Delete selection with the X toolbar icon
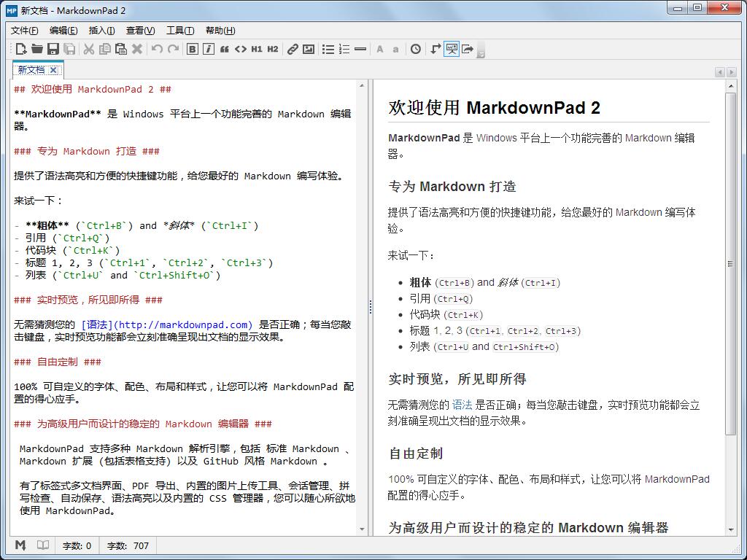747x560 pixels. [x=137, y=49]
